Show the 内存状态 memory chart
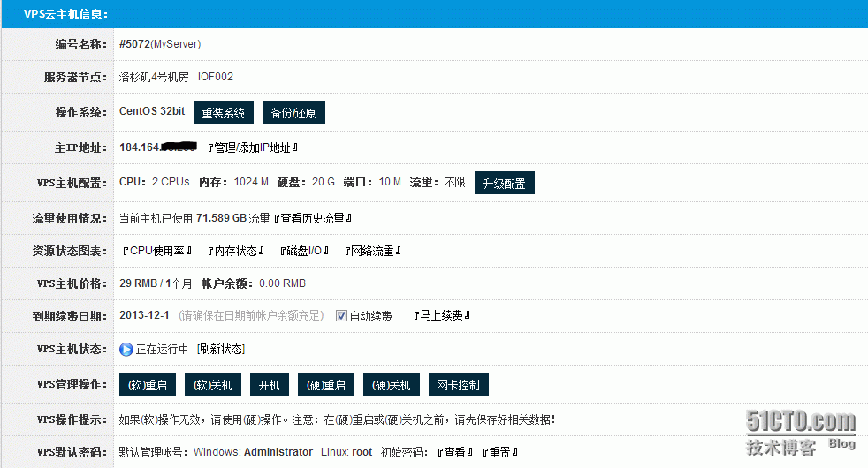Image resolution: width=868 pixels, height=468 pixels. click(x=236, y=251)
